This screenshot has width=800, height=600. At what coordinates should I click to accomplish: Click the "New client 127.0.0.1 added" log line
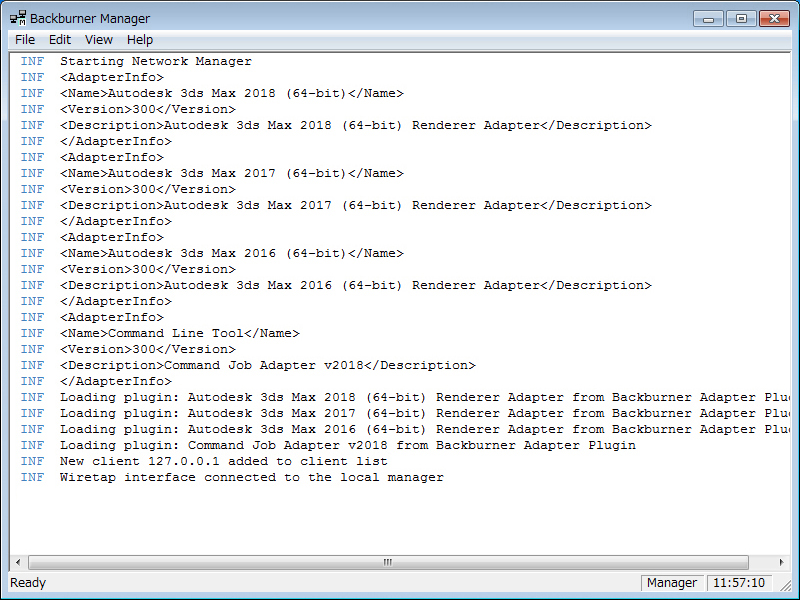tap(204, 462)
